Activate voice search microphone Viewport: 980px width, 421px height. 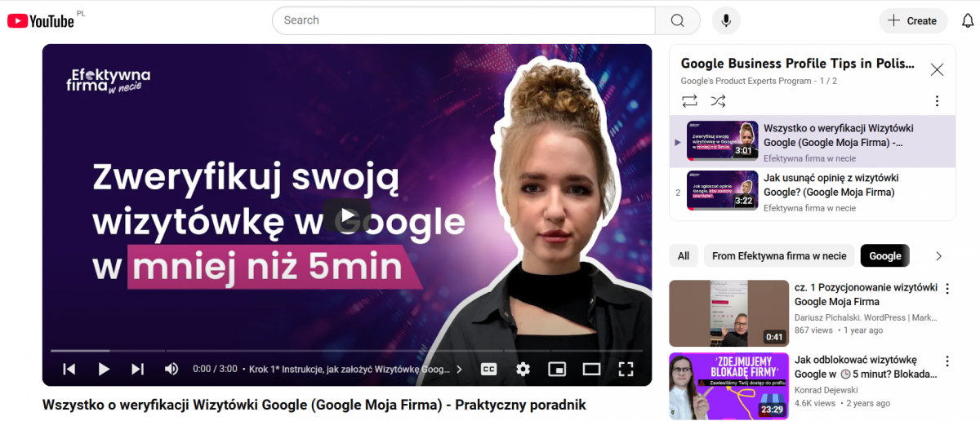coord(726,20)
